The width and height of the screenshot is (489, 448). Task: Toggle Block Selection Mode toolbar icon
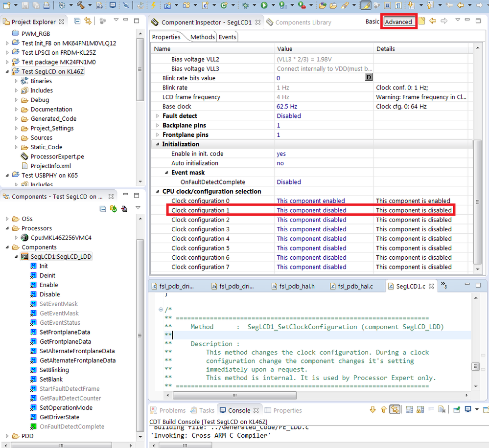coord(387,5)
